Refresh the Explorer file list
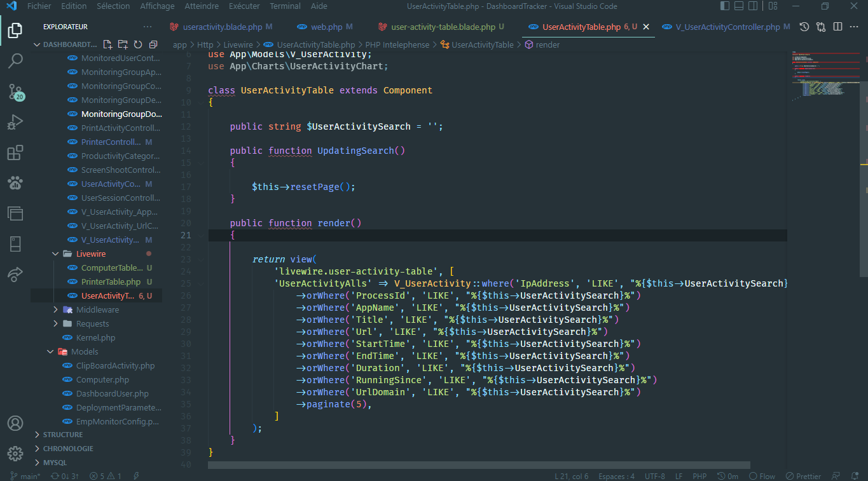 pos(137,44)
